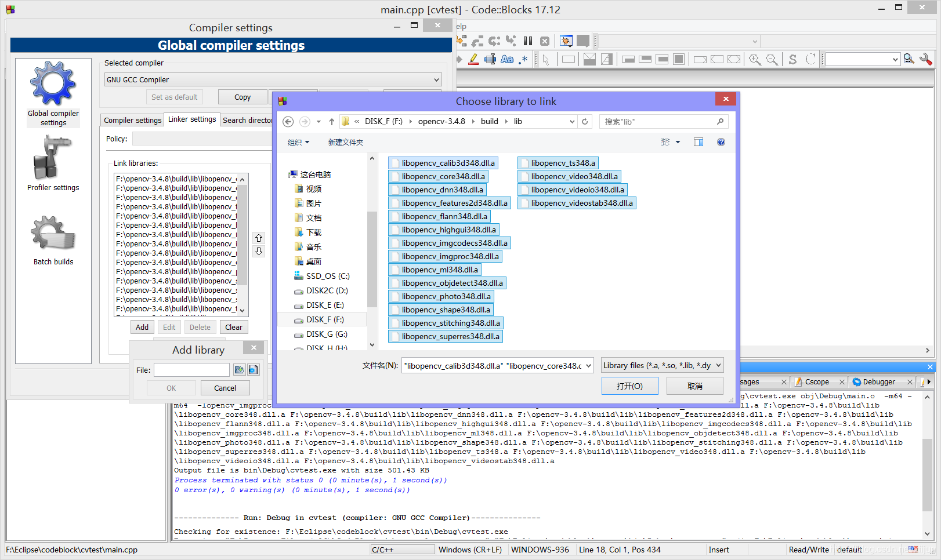Select libopencv_superres348.dll.a file
Image resolution: width=941 pixels, height=560 pixels.
click(445, 336)
